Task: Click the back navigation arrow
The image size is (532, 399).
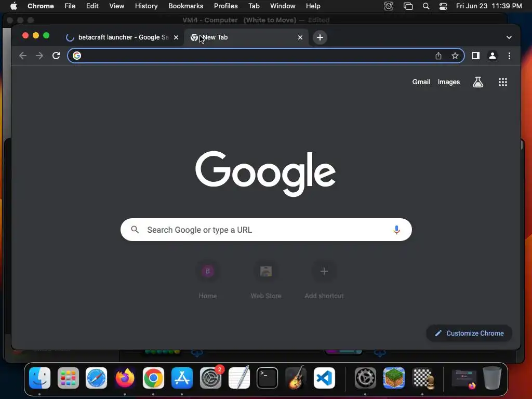Action: pos(23,56)
